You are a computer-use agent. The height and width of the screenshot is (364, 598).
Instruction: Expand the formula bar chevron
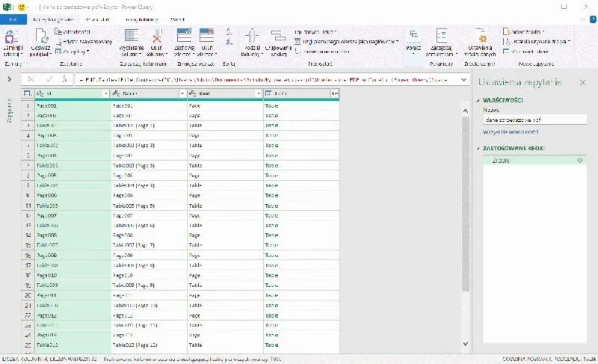coord(463,80)
